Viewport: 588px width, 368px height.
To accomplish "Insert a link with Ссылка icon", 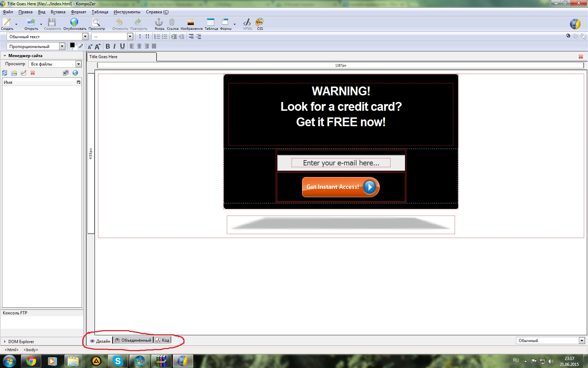I will pyautogui.click(x=172, y=22).
